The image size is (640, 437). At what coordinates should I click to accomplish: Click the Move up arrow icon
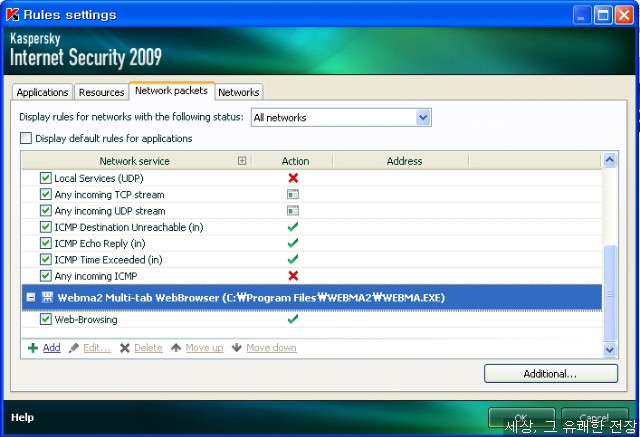click(176, 348)
